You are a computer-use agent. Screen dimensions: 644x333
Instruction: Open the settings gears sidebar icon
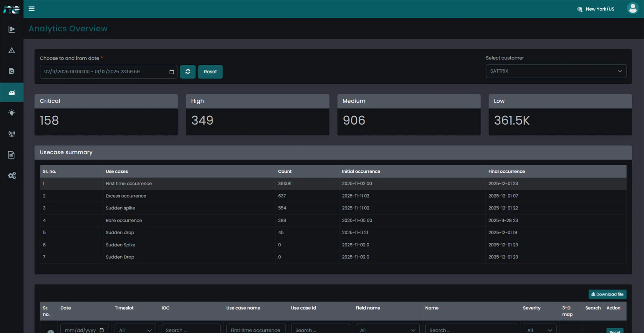(x=12, y=175)
